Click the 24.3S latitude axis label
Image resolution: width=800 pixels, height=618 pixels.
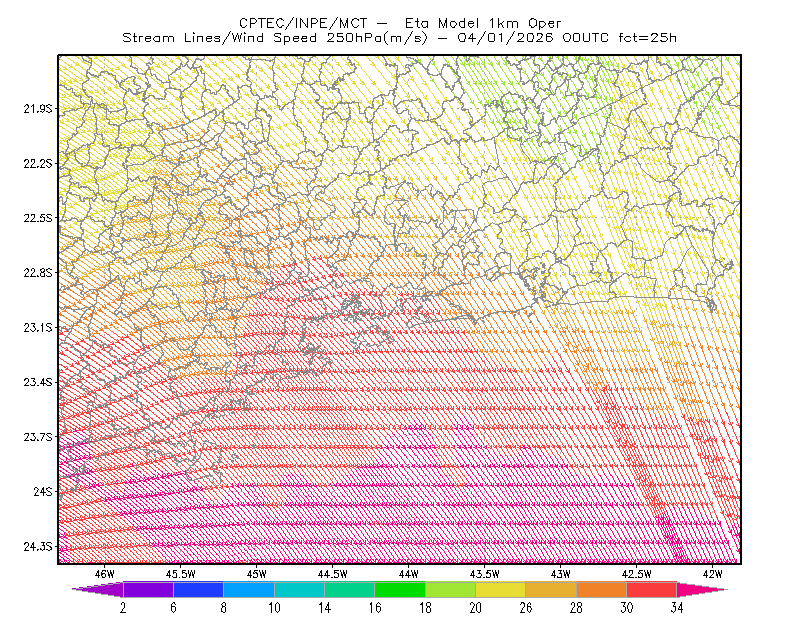38,547
